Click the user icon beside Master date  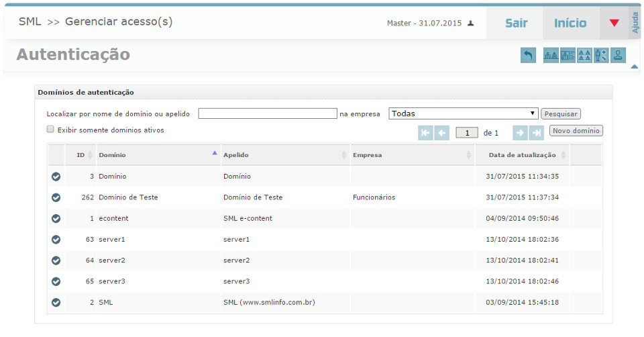coord(471,23)
